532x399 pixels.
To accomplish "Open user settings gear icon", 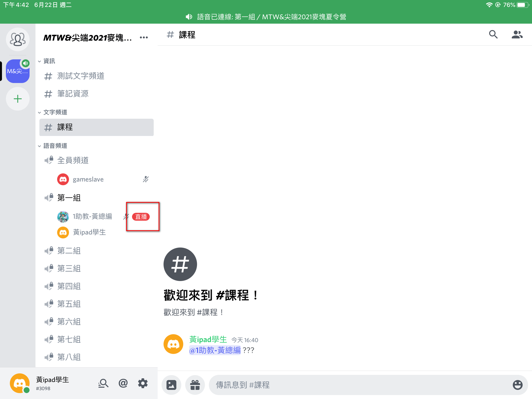I will (x=143, y=383).
